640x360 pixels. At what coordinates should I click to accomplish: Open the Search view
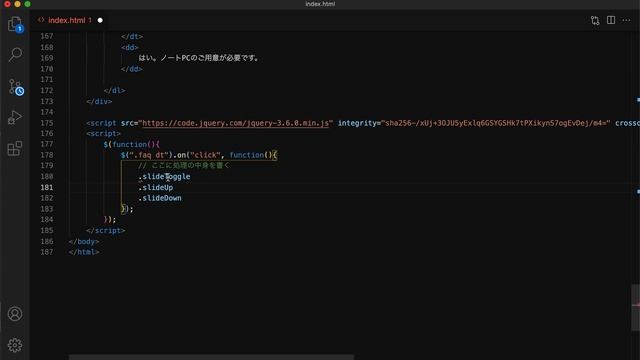tap(15, 54)
